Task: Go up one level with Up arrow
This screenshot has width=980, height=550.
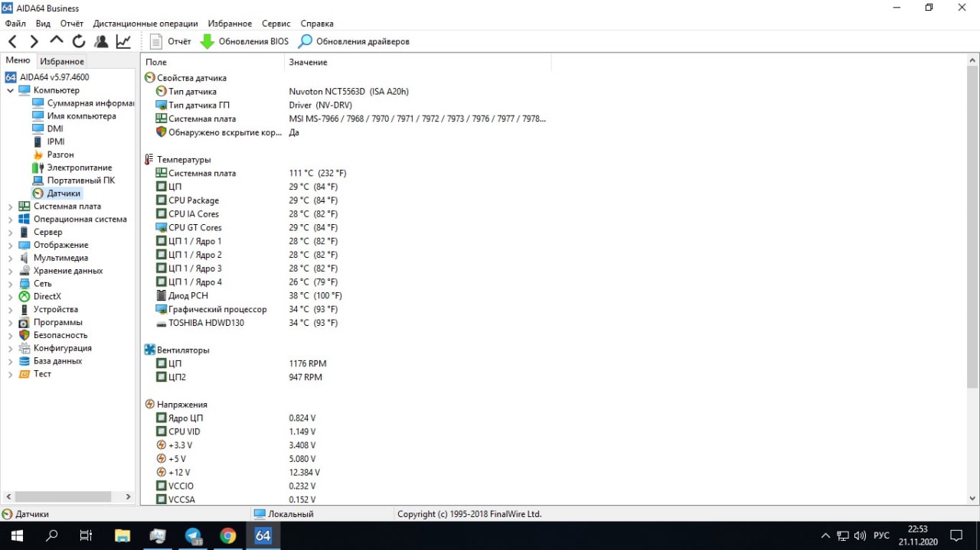Action: pos(57,41)
